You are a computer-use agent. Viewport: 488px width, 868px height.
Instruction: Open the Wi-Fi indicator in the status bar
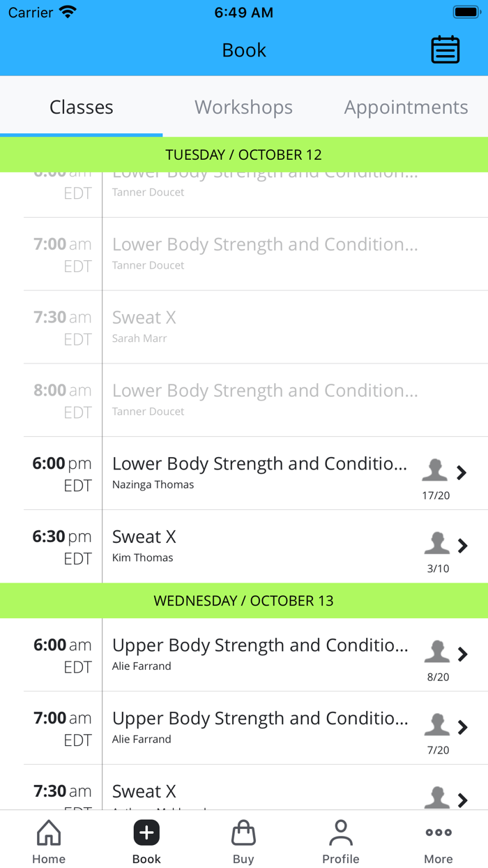click(68, 10)
